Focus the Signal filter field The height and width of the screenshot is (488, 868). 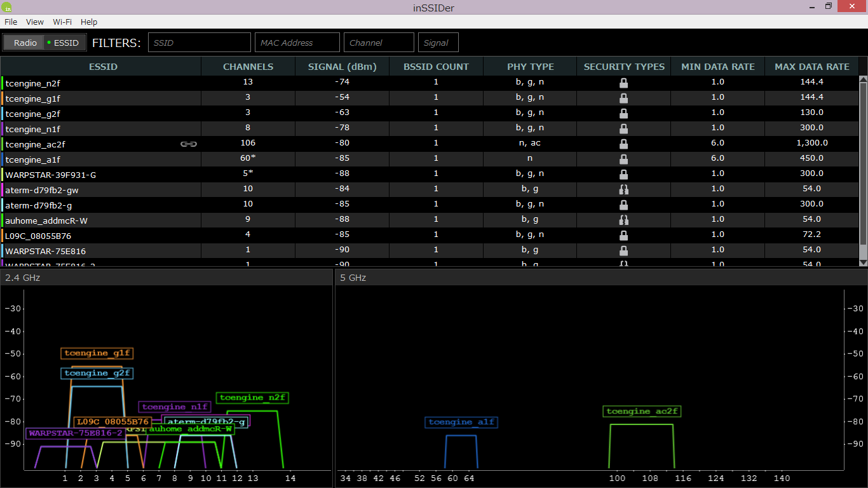click(438, 43)
